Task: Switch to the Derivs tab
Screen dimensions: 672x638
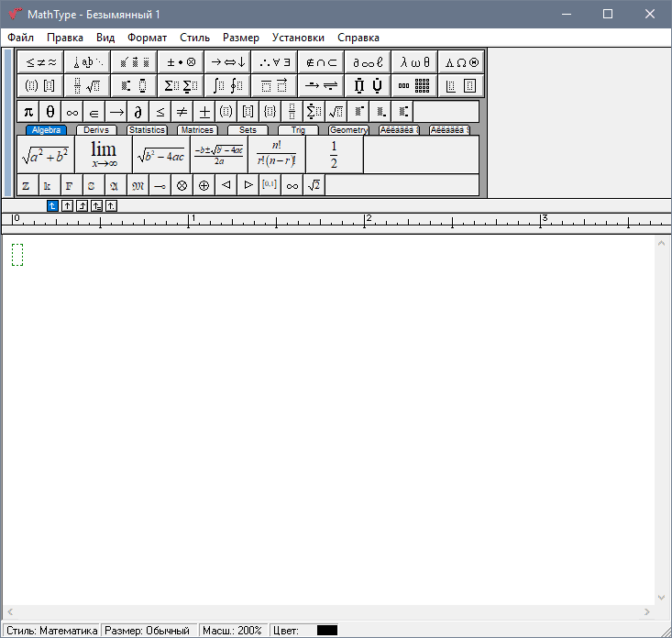Action: click(96, 130)
